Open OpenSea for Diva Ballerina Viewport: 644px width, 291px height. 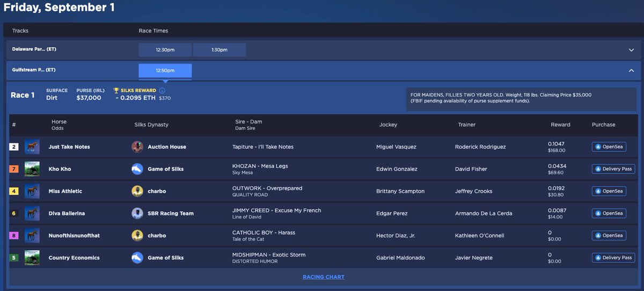coord(609,213)
